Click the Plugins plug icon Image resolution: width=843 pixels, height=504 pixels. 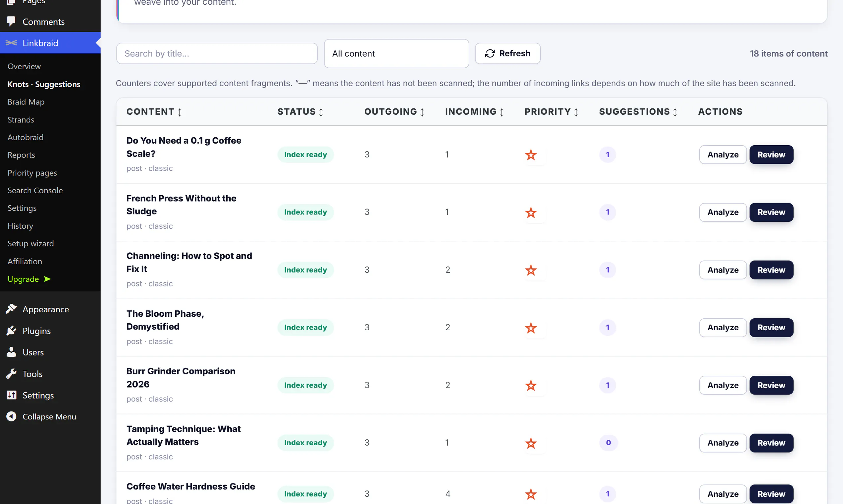[11, 331]
